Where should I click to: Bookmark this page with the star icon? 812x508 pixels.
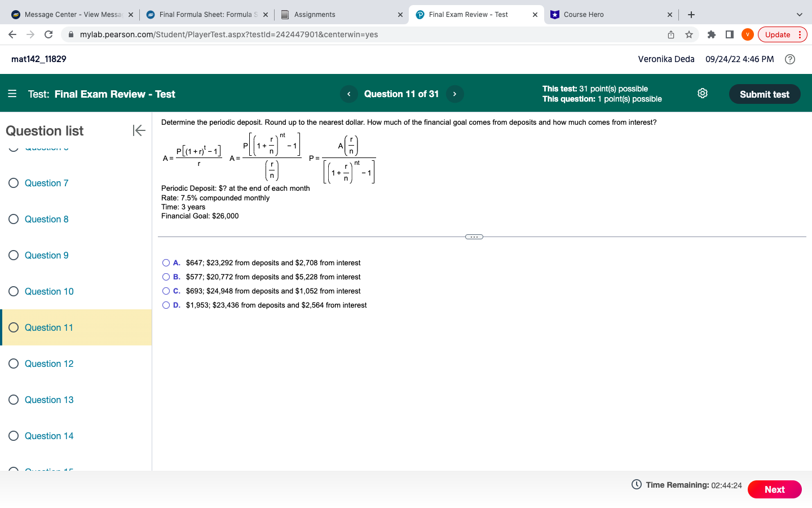689,34
